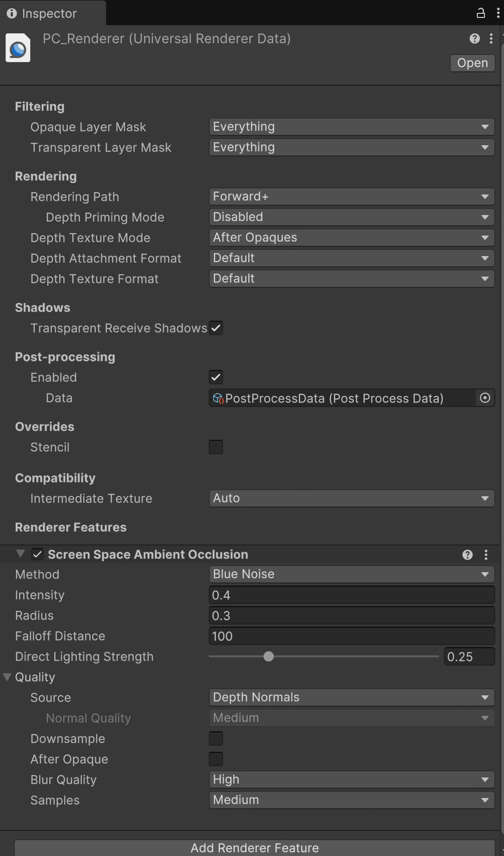Open the Intermediate Texture dropdown menu
Screen dimensions: 504x856
352,498
